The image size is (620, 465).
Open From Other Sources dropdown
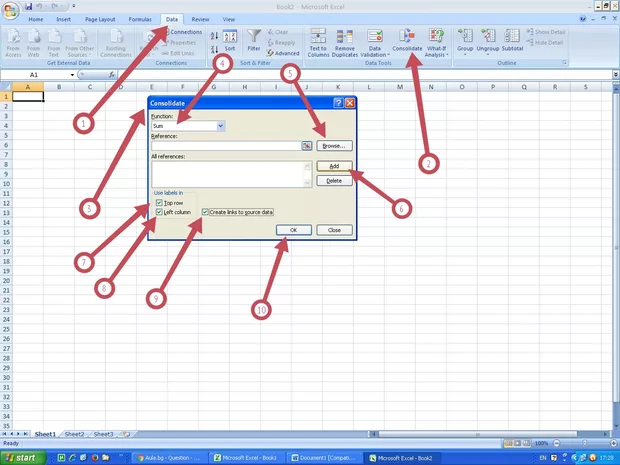79,43
